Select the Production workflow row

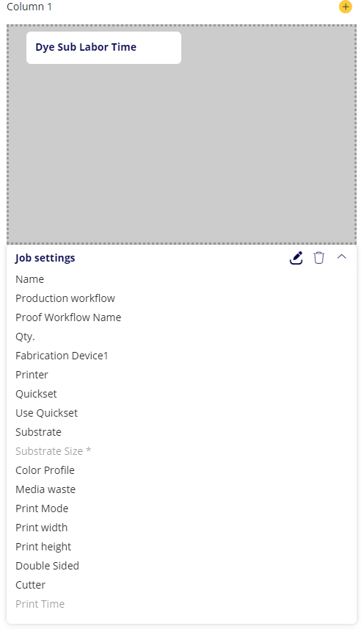point(65,298)
